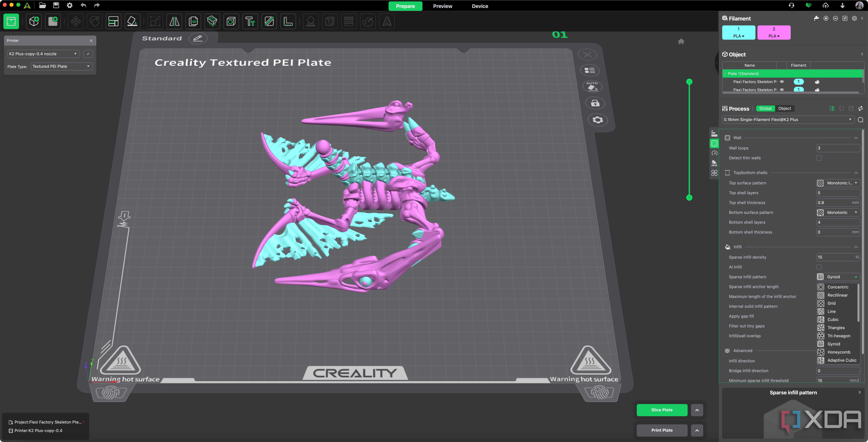Viewport: 868px width, 442px height.
Task: Click the Slice Plate button
Action: point(662,410)
